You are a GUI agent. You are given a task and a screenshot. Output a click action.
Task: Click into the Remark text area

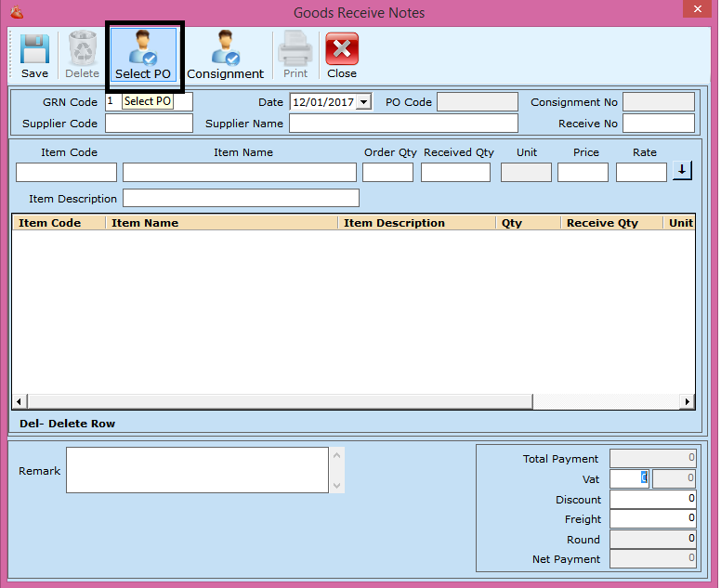pyautogui.click(x=197, y=470)
